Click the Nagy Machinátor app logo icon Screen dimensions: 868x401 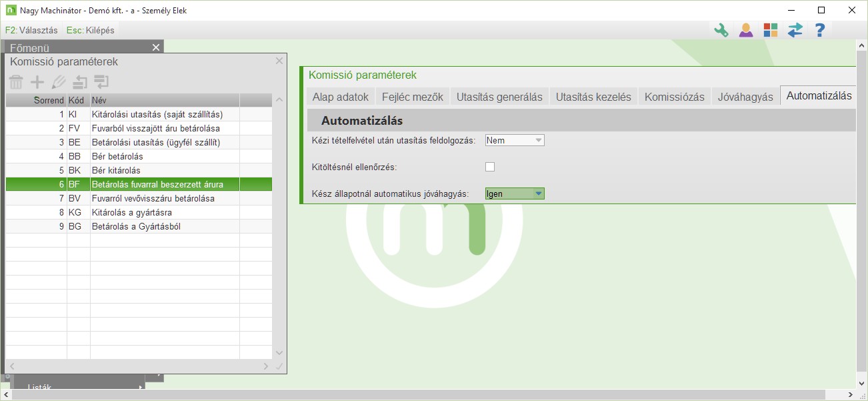click(11, 10)
